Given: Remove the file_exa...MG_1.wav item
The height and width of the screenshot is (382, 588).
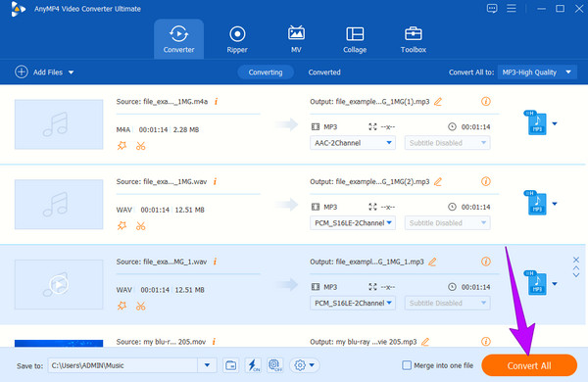Looking at the screenshot, I should (x=576, y=260).
